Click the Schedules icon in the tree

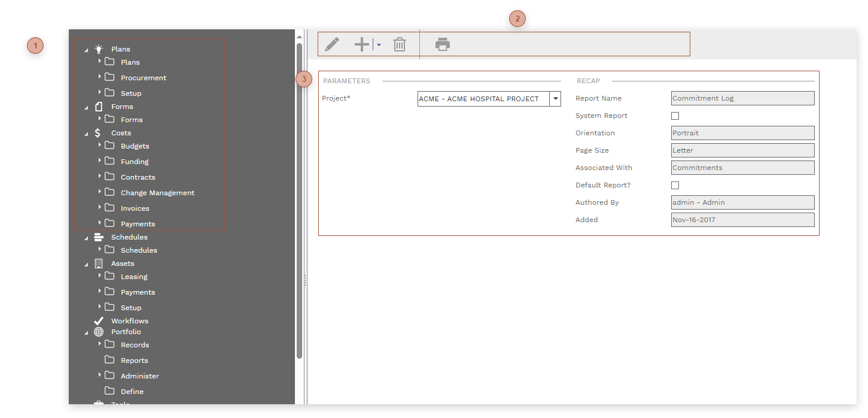98,237
